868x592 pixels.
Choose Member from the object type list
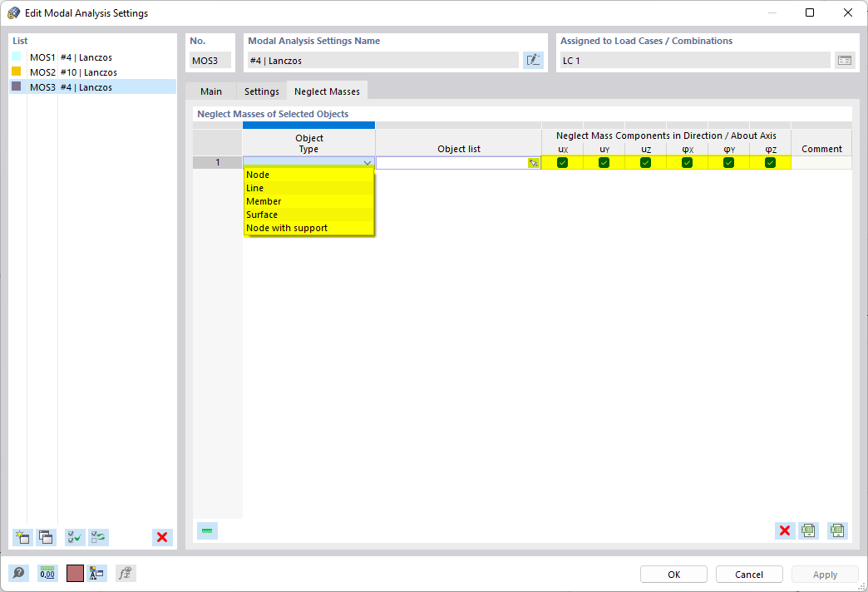(x=309, y=201)
